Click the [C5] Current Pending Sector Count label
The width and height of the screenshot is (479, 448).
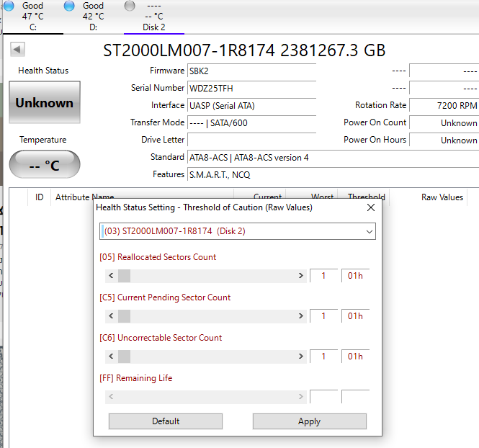click(165, 297)
